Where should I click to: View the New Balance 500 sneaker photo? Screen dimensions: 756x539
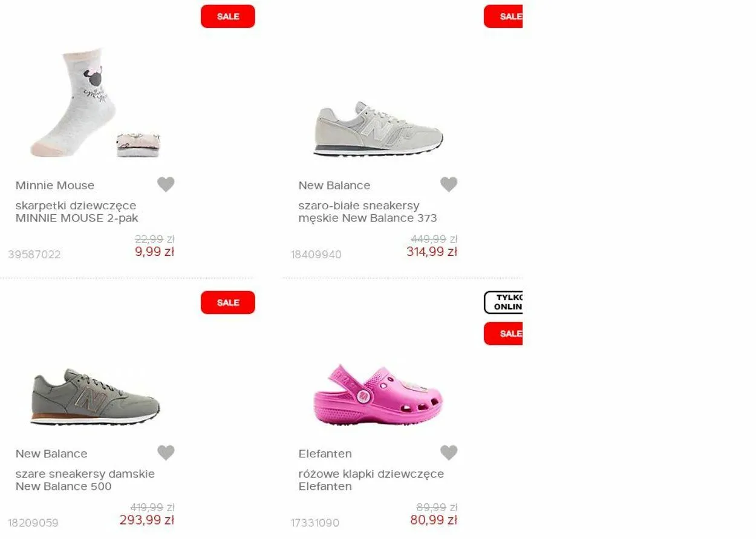point(95,396)
